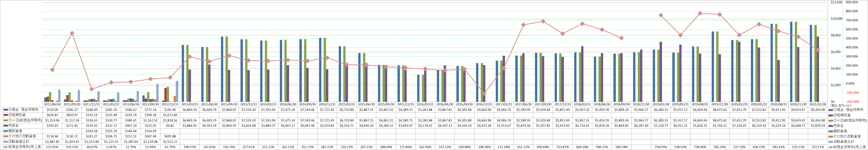
Task: Select the $1,818.56 cell
Action: coord(170,120)
